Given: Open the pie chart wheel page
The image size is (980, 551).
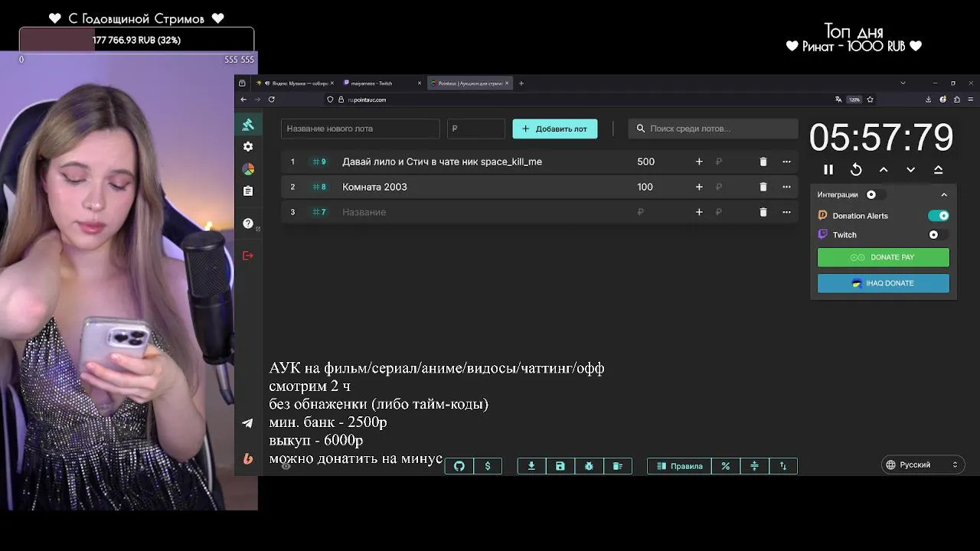Looking at the screenshot, I should 248,168.
